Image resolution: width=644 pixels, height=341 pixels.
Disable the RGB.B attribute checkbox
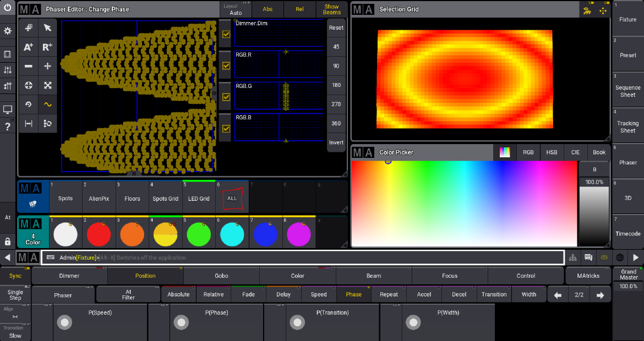click(x=226, y=129)
